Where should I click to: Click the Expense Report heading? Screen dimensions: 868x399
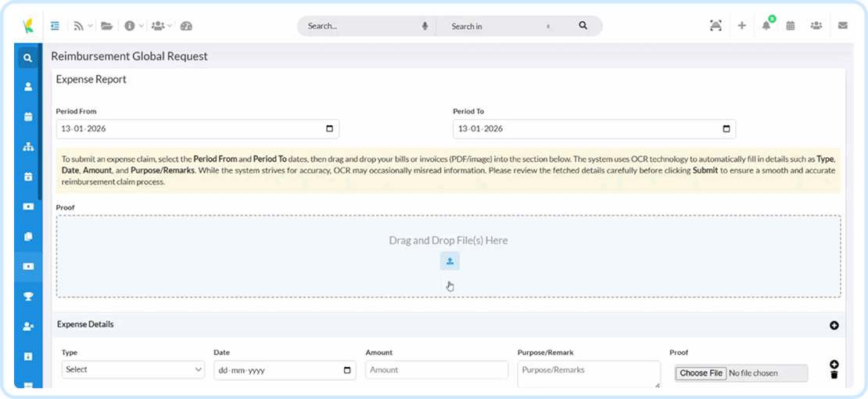pos(91,79)
